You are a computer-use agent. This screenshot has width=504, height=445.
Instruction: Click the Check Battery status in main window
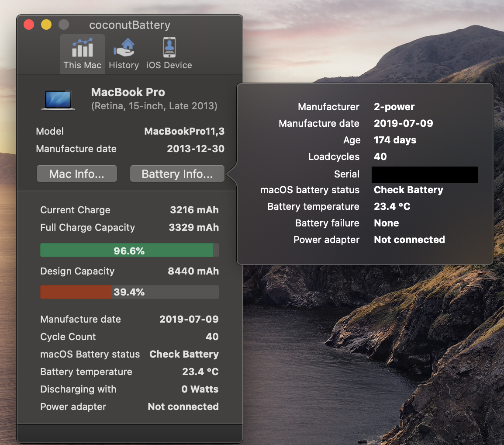[184, 354]
